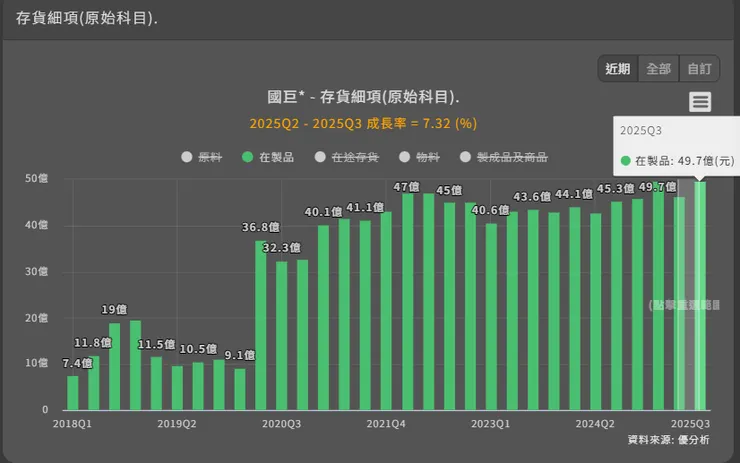The height and width of the screenshot is (463, 740).
Task: Click the 點擊重選範圍 reset range text
Action: [x=684, y=305]
